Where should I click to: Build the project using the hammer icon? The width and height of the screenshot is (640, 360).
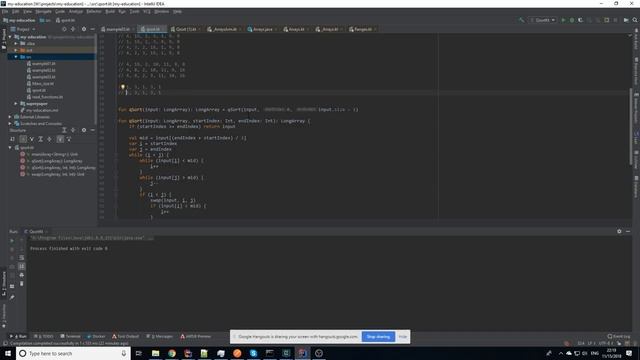pos(521,20)
